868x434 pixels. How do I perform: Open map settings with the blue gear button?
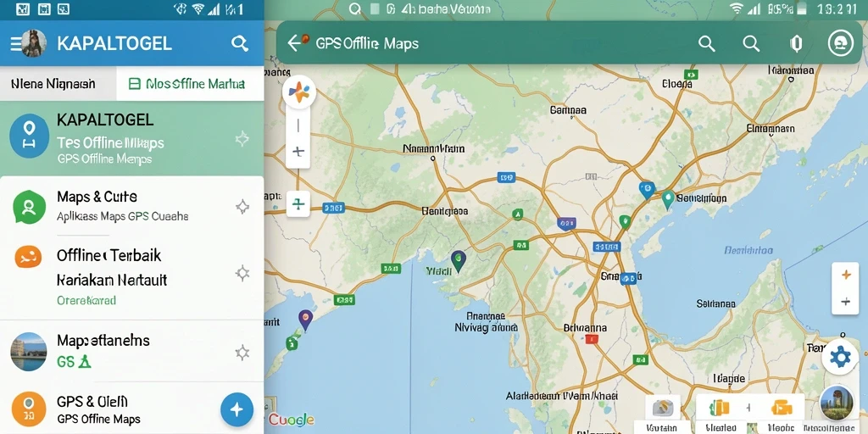[x=840, y=357]
